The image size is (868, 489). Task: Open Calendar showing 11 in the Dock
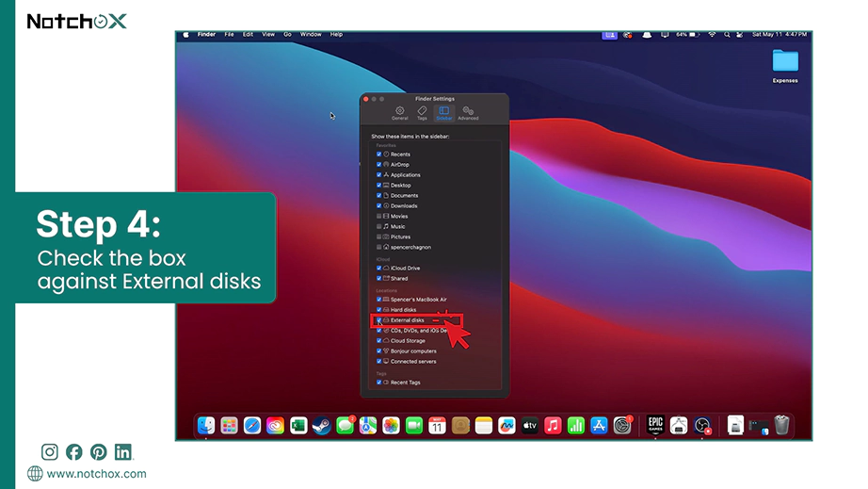[x=438, y=425]
